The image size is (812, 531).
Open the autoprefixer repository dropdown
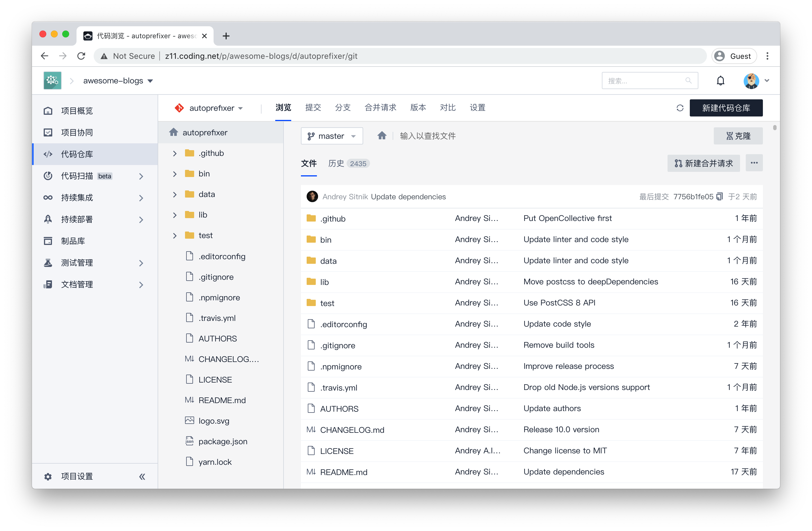point(209,108)
